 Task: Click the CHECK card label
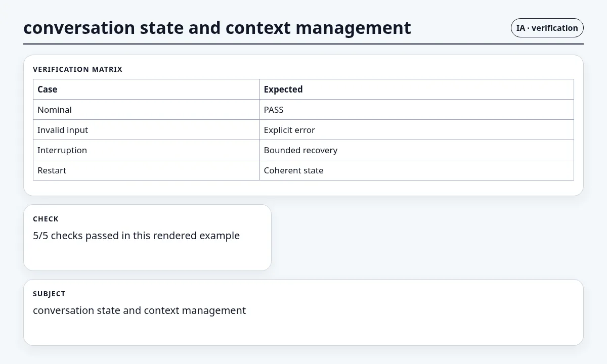(x=46, y=219)
